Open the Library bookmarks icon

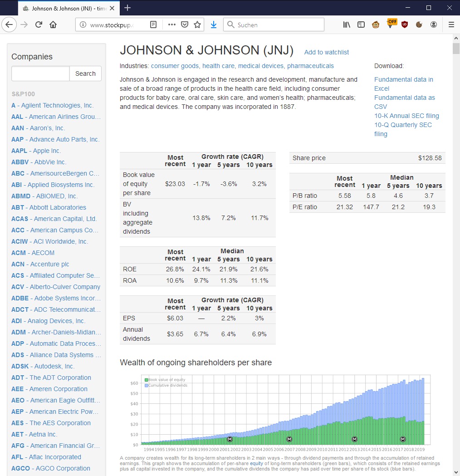click(x=347, y=25)
